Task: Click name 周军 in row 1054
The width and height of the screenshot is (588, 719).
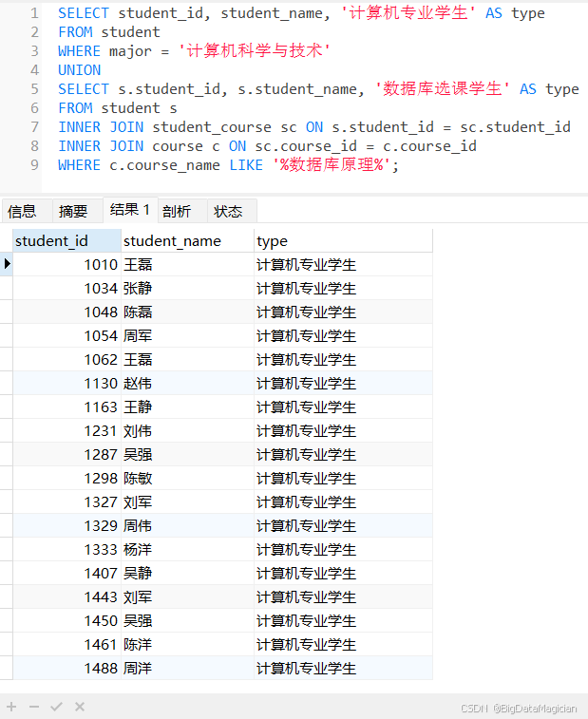Action: tap(187, 336)
